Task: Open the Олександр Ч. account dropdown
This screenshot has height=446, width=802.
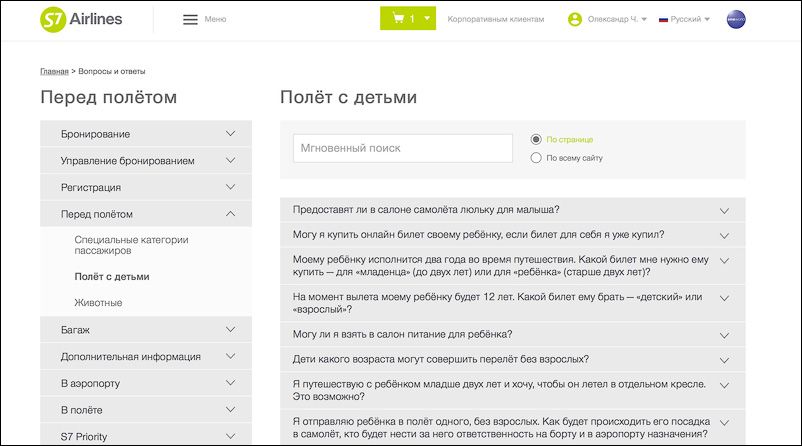Action: [617, 19]
